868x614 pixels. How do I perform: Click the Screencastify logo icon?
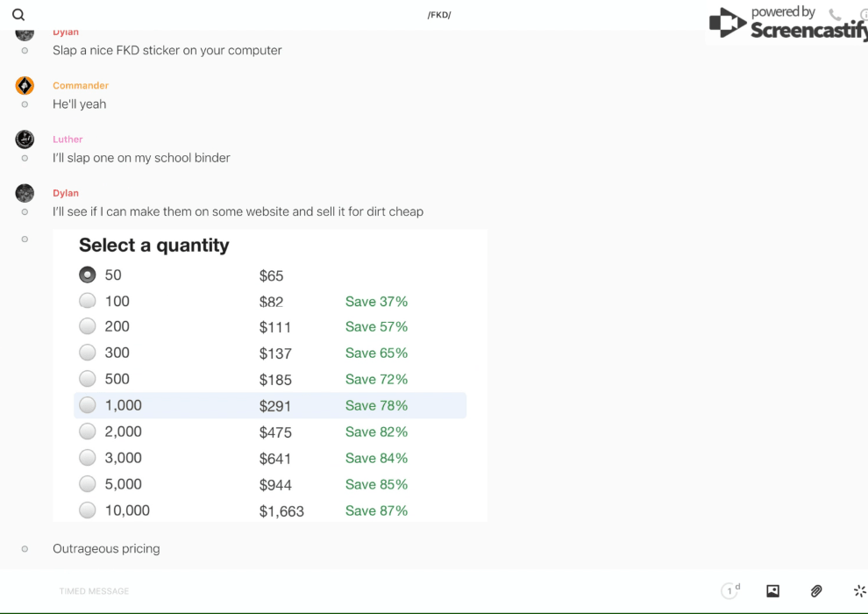(x=727, y=23)
